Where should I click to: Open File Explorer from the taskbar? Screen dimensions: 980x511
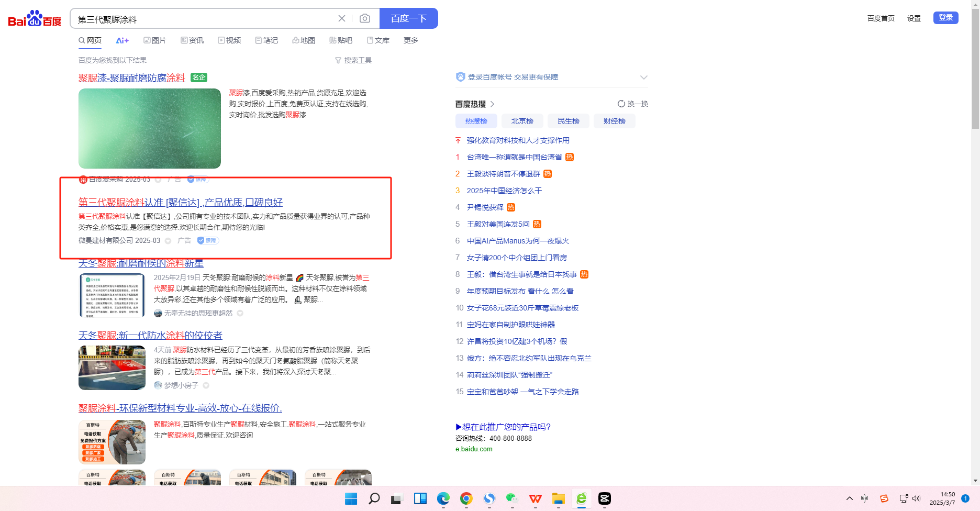click(x=558, y=498)
